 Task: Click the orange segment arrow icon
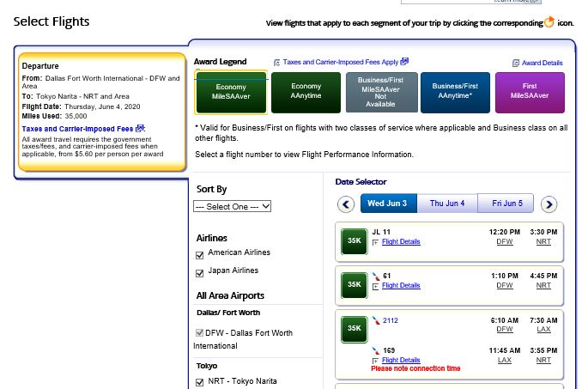549,22
